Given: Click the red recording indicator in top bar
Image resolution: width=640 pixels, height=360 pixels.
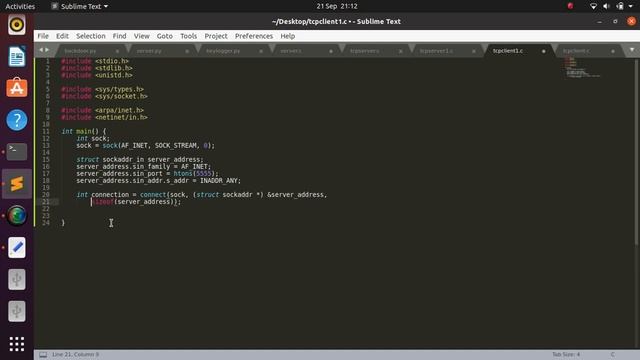Looking at the screenshot, I should pyautogui.click(x=570, y=6).
